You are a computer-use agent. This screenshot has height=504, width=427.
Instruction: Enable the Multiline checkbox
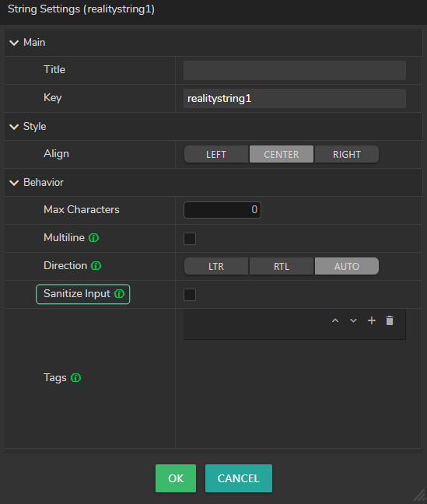pyautogui.click(x=190, y=239)
